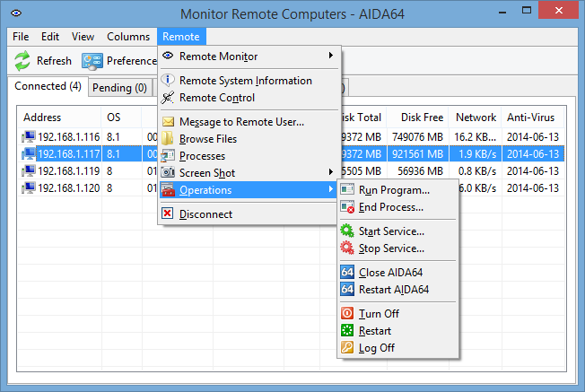Image resolution: width=585 pixels, height=392 pixels.
Task: Sort by the Disk Free column header
Action: tap(422, 118)
